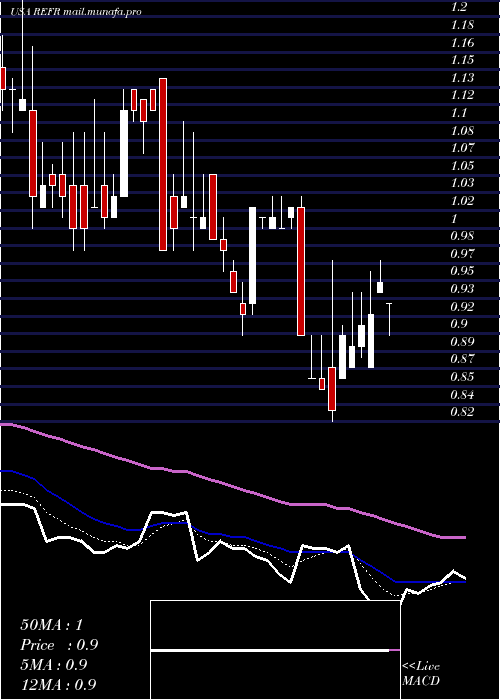
Task: Click the pink 50MA moving average line
Action: [232, 487]
